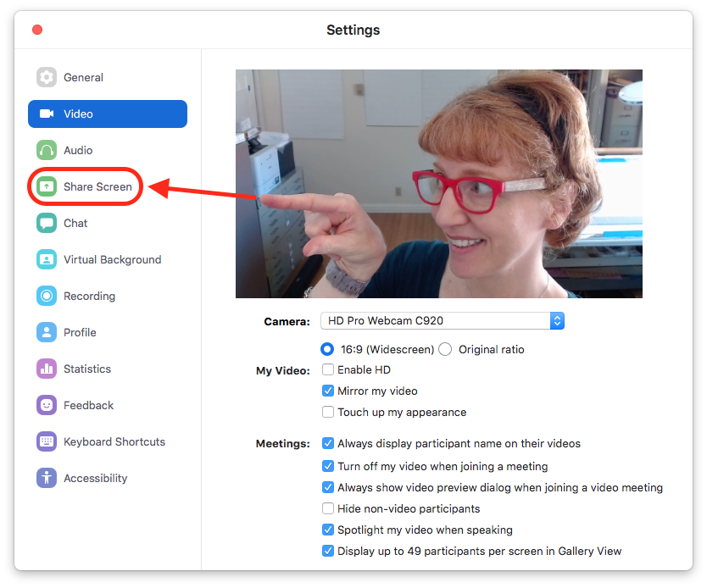Image resolution: width=707 pixels, height=588 pixels.
Task: Uncheck Mirror my video
Action: pyautogui.click(x=328, y=391)
